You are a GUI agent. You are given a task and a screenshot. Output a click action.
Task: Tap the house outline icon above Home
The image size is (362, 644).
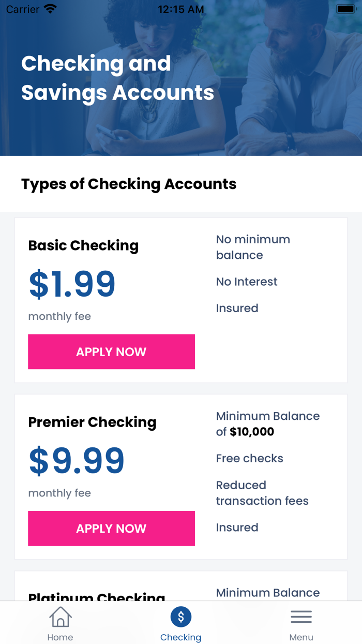[x=60, y=617]
